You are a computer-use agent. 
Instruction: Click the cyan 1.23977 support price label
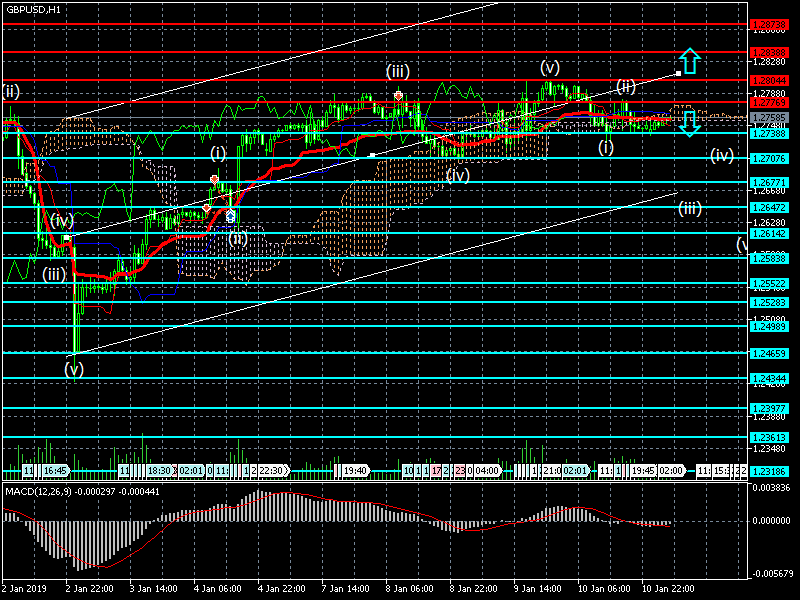(x=770, y=408)
